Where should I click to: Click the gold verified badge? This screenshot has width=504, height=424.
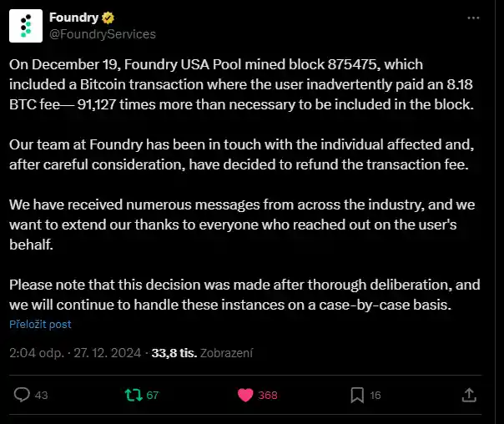[x=108, y=18]
